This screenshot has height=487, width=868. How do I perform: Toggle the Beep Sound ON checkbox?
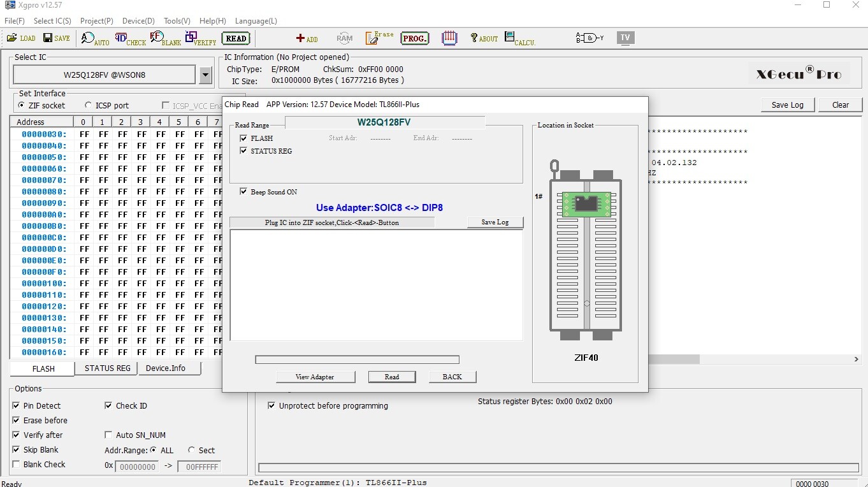point(243,192)
